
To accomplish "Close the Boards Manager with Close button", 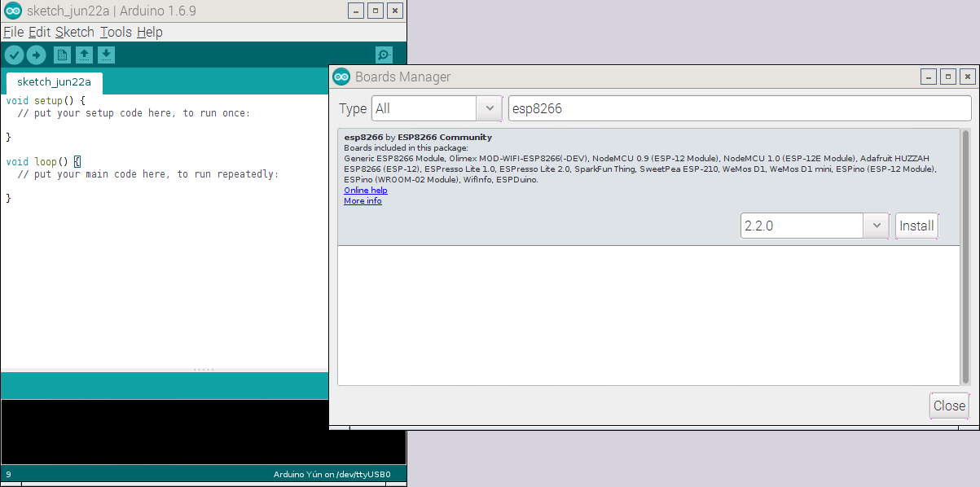I will pyautogui.click(x=949, y=406).
